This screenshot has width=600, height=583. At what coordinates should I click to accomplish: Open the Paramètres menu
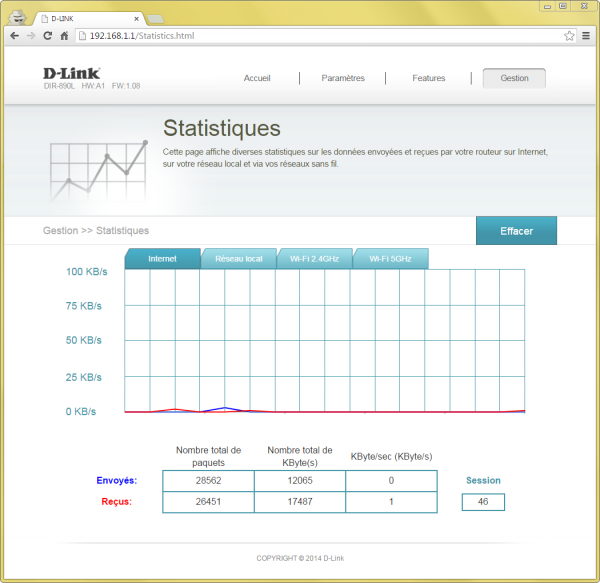coord(343,78)
